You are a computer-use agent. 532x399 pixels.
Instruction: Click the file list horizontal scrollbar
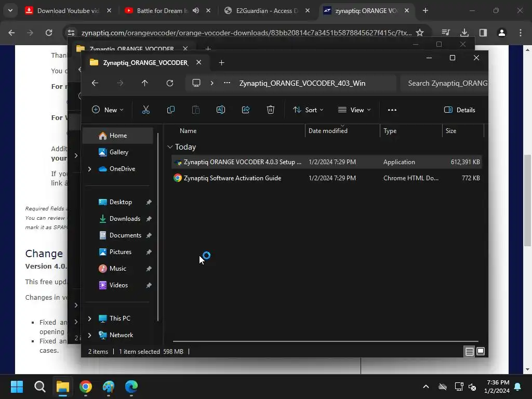pyautogui.click(x=325, y=341)
